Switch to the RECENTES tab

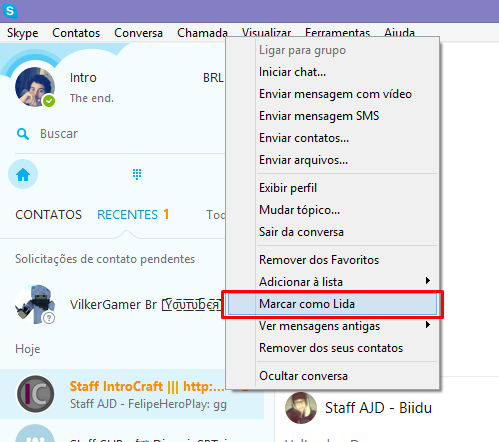pyautogui.click(x=127, y=214)
